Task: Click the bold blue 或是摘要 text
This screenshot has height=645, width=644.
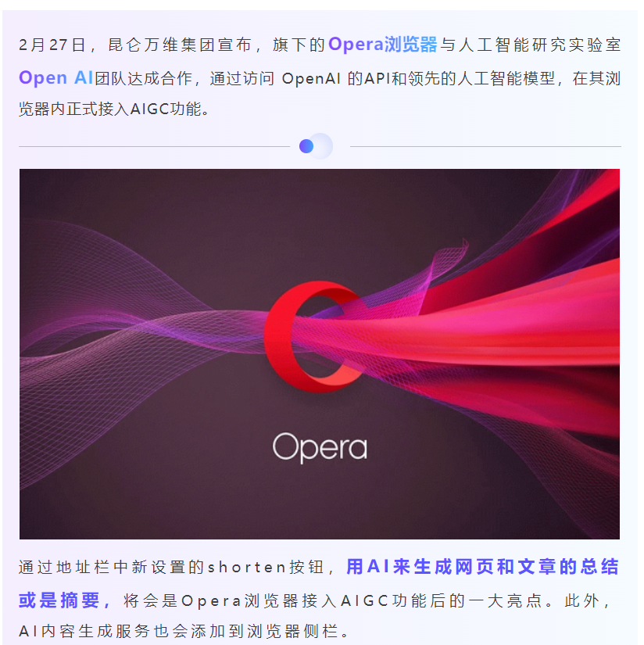Action: (65, 600)
